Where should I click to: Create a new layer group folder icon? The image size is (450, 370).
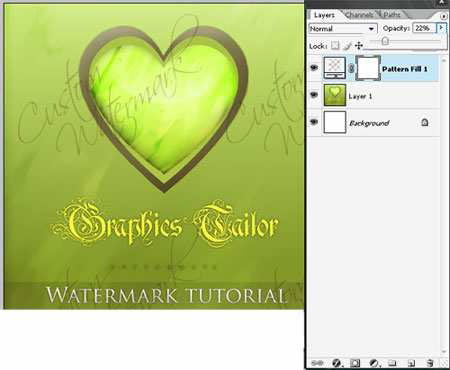click(393, 363)
